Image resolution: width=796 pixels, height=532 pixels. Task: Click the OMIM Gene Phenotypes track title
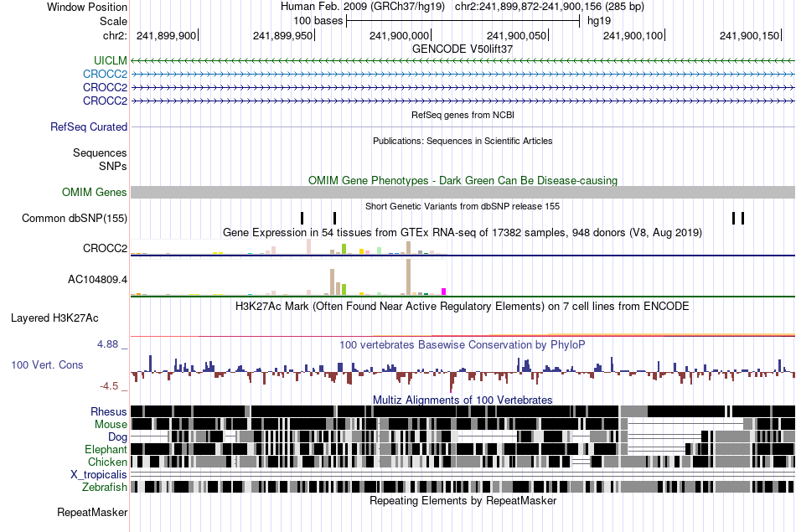click(463, 181)
